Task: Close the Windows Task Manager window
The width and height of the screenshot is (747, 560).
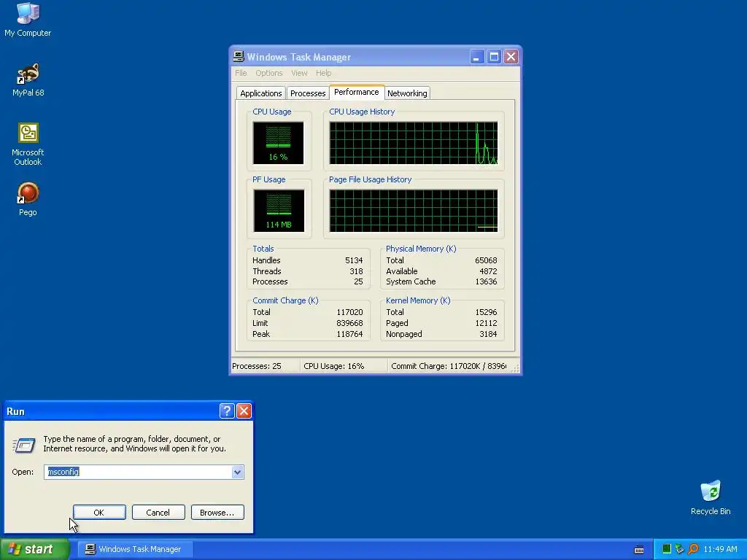Action: coord(511,57)
